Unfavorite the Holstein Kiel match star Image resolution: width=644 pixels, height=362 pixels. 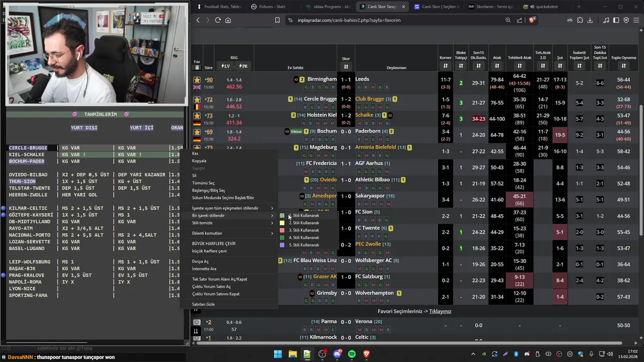click(197, 116)
